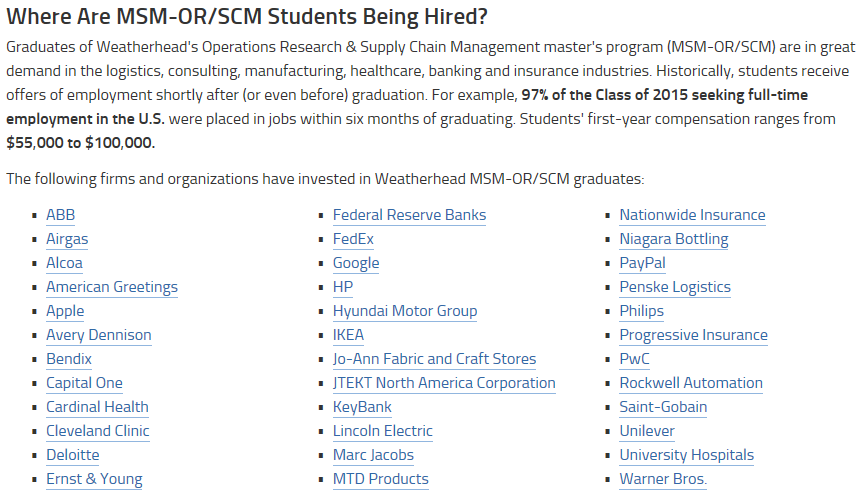Viewport: 866px width, 501px height.
Task: Open the Nationwide Insurance link
Action: point(692,215)
